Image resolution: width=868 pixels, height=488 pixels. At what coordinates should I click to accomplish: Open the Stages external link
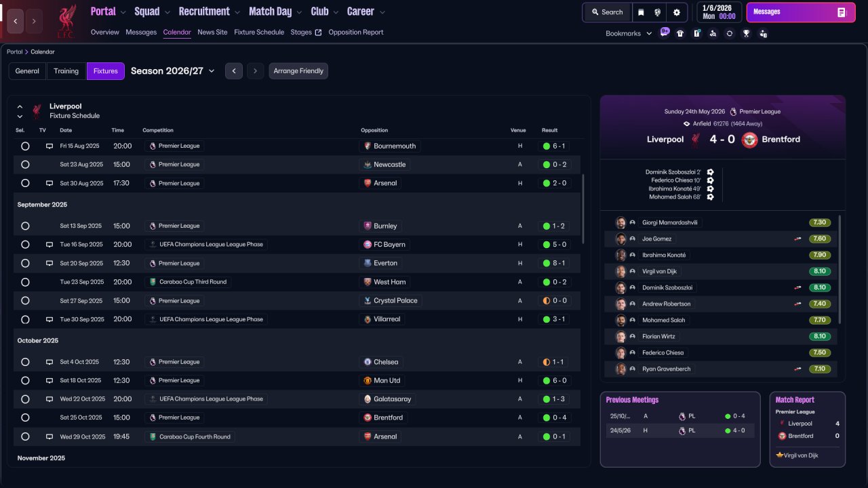[306, 33]
